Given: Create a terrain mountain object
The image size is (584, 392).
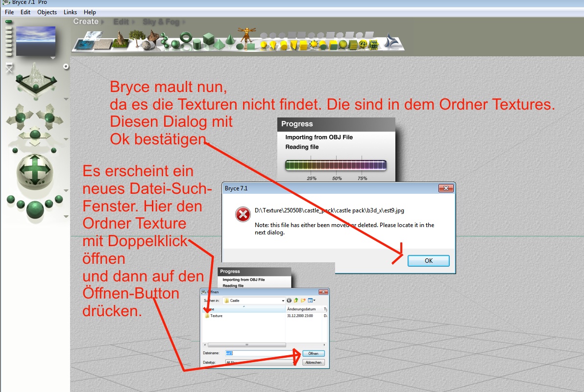Looking at the screenshot, I should coord(120,39).
